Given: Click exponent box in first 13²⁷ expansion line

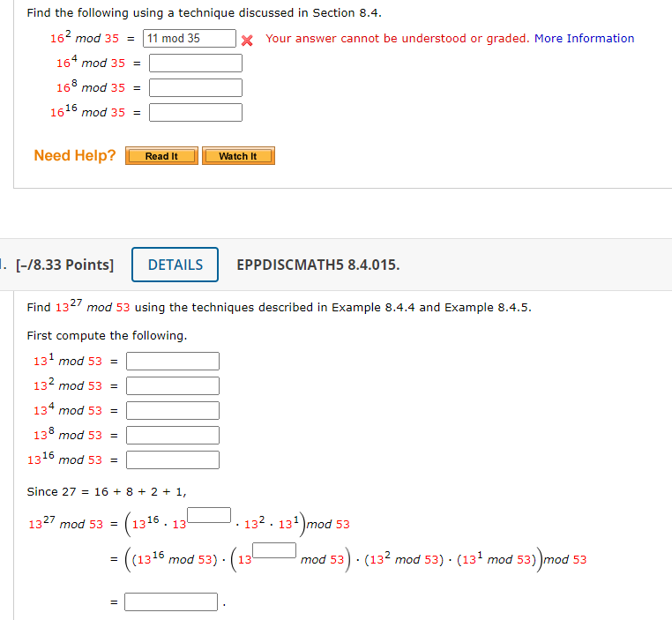Looking at the screenshot, I should coord(209,515).
